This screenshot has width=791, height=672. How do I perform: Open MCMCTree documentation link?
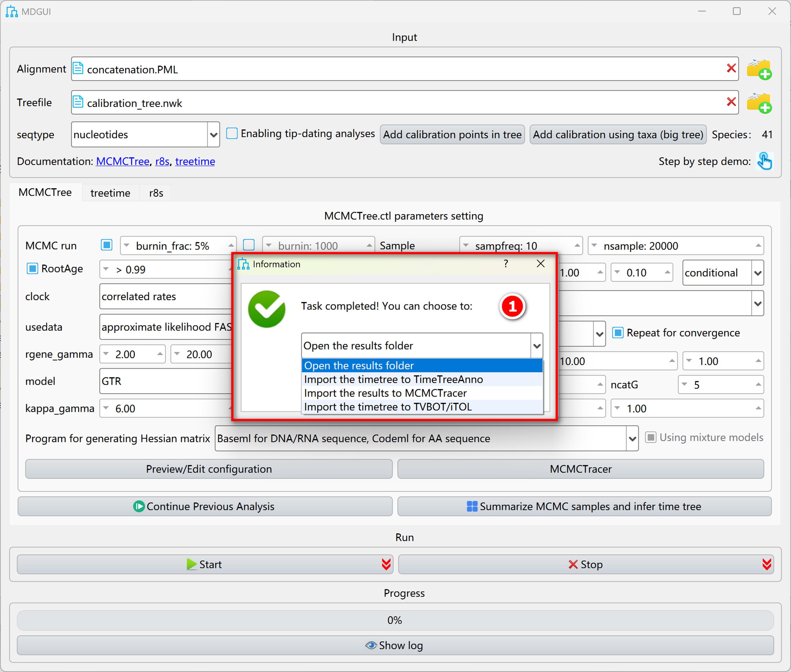122,161
